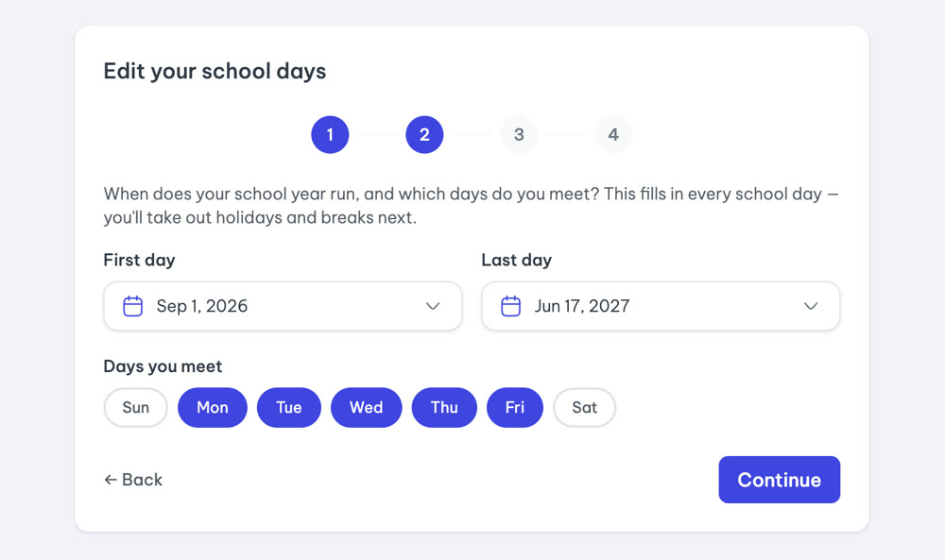Open the Jun 17, 2027 date picker
This screenshot has width=945, height=560.
pyautogui.click(x=661, y=306)
